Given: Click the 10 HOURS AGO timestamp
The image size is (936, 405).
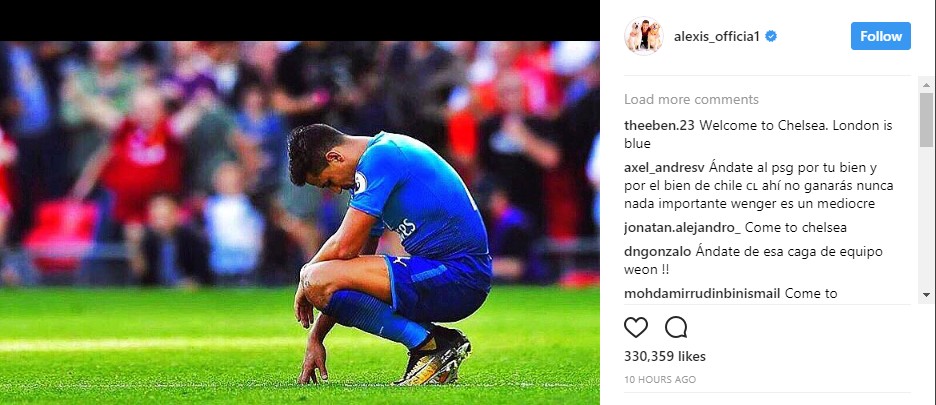Looking at the screenshot, I should pos(660,379).
